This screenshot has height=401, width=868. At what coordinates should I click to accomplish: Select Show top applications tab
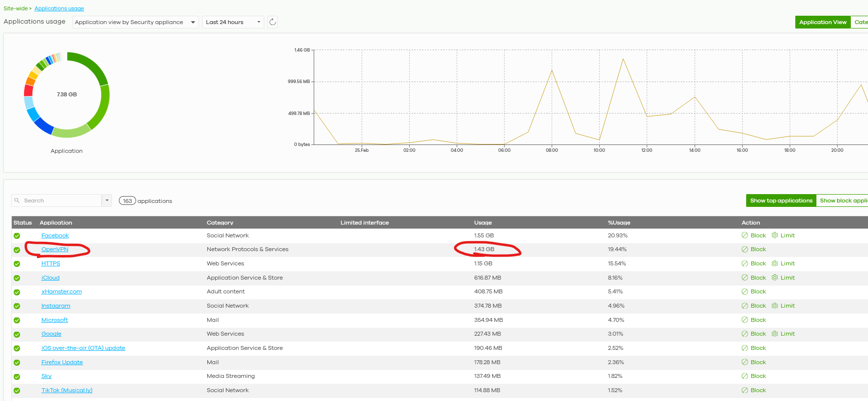(x=781, y=200)
